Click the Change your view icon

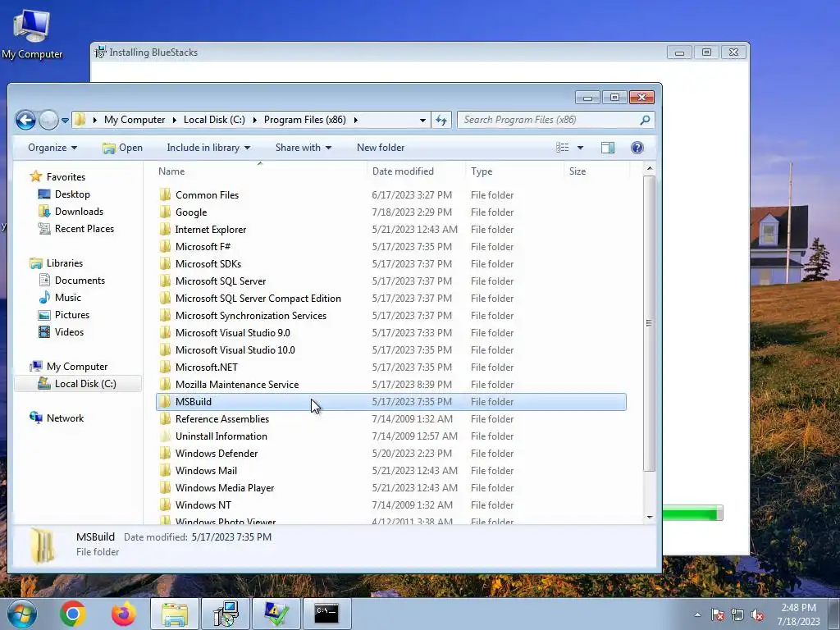(562, 148)
